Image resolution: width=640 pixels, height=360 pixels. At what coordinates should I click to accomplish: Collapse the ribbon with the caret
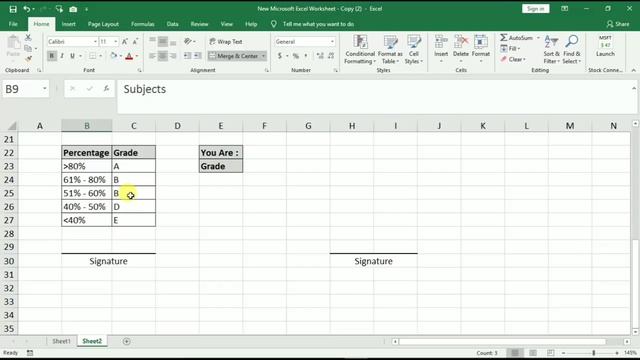coord(633,70)
